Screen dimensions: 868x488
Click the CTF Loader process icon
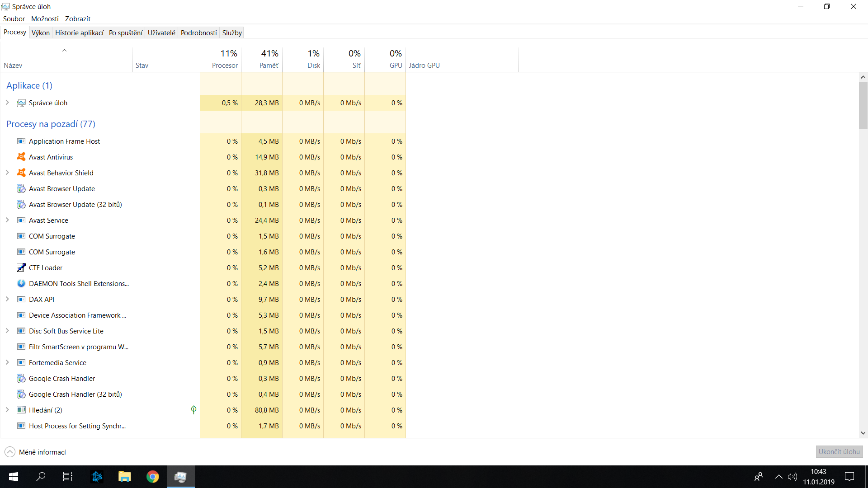click(x=21, y=267)
